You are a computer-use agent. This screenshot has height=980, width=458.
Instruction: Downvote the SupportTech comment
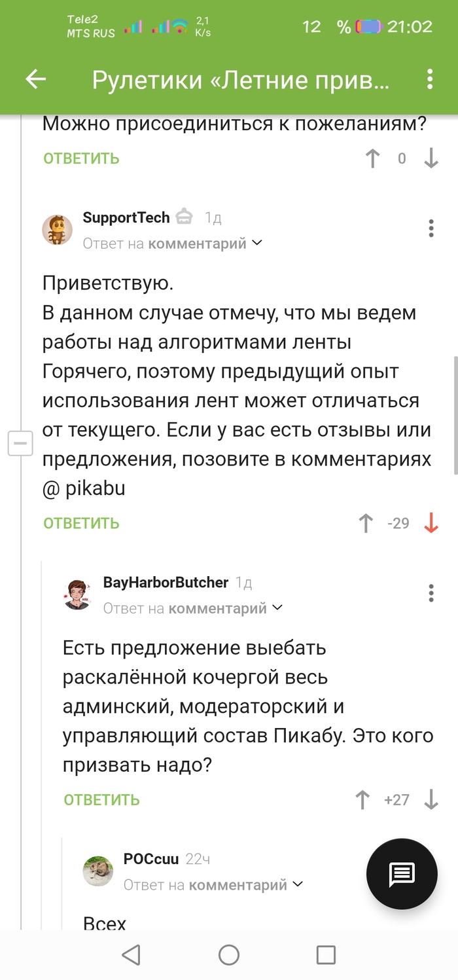coord(431,523)
